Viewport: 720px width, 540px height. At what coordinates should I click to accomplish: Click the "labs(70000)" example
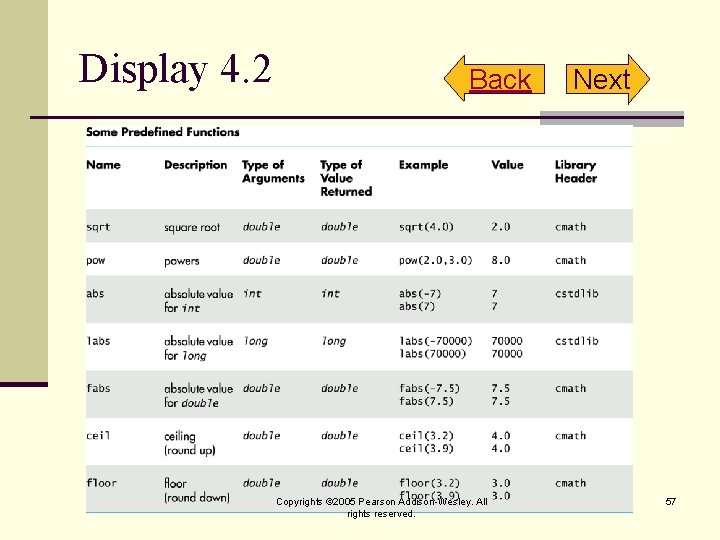[433, 354]
